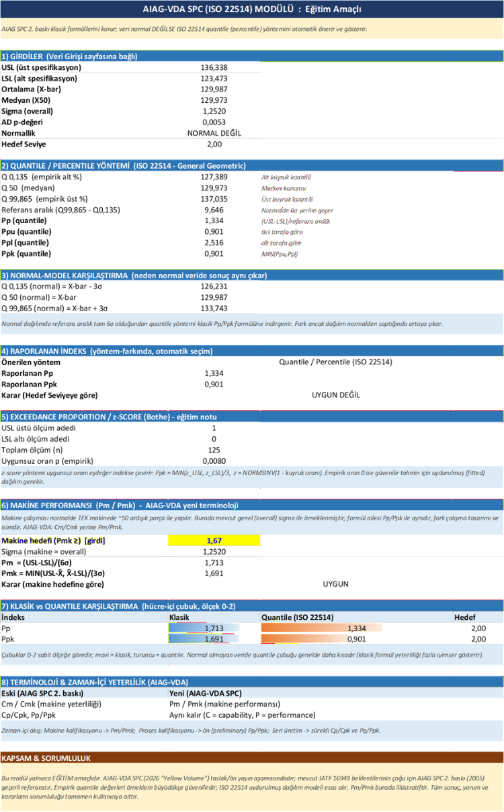Click the '1) GİRDİLER' section header

click(x=252, y=56)
